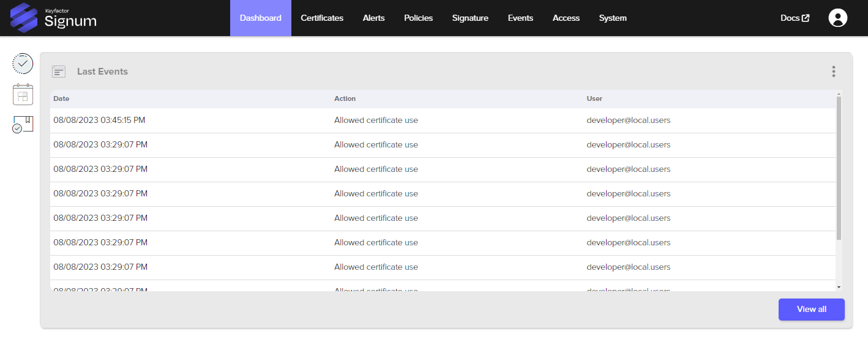Click the calendar sidebar icon
868x345 pixels.
[x=23, y=95]
